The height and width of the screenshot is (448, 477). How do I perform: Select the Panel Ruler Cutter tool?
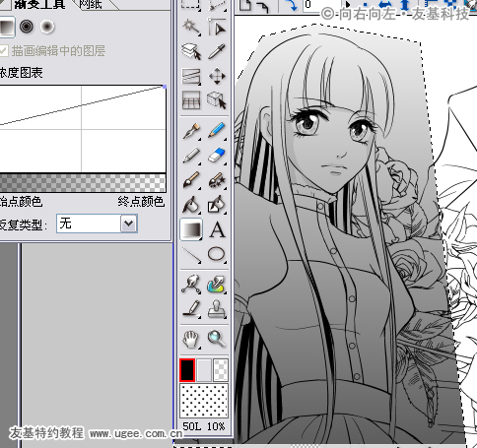tap(191, 76)
